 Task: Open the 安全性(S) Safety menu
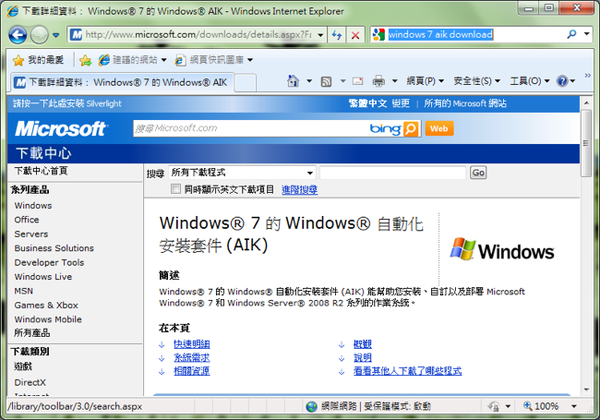[476, 81]
